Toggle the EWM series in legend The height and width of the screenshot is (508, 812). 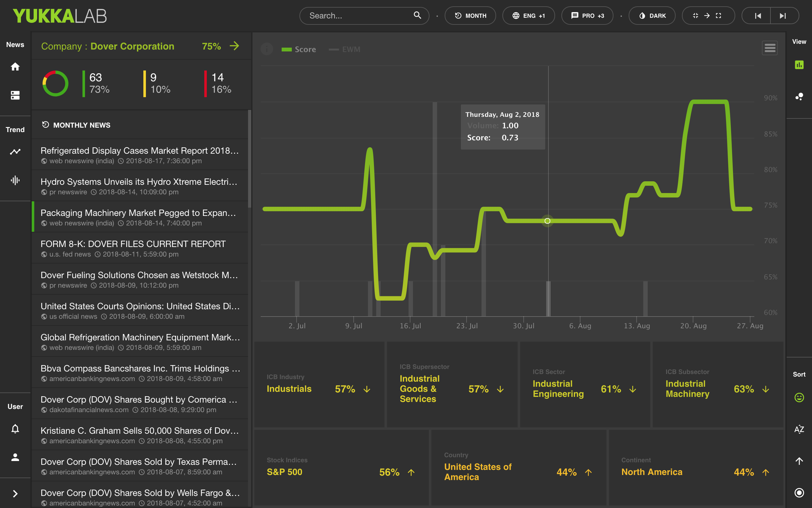(x=344, y=50)
